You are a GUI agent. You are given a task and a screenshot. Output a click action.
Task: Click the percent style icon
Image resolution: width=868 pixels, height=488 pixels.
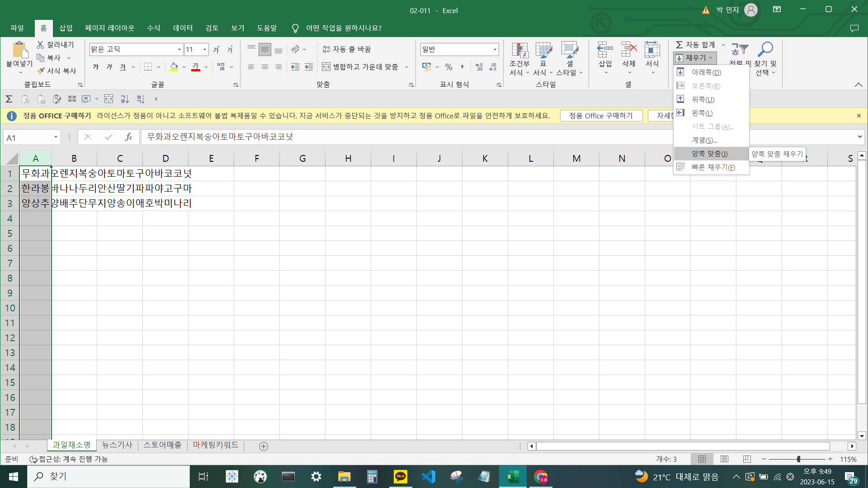448,67
